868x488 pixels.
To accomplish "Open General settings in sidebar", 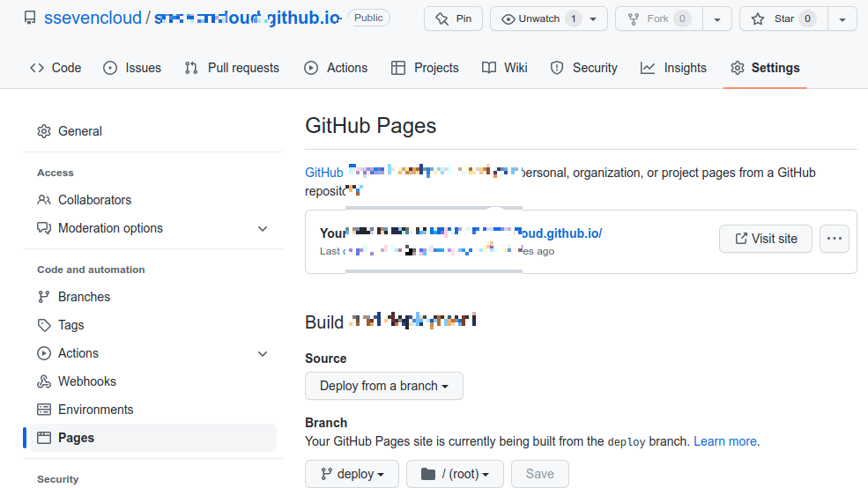I will click(153, 131).
